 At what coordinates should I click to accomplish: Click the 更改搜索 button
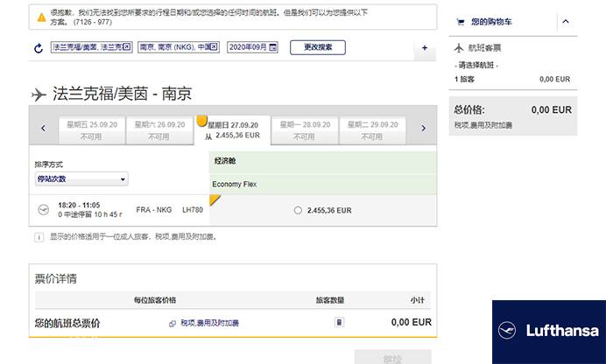tap(318, 47)
